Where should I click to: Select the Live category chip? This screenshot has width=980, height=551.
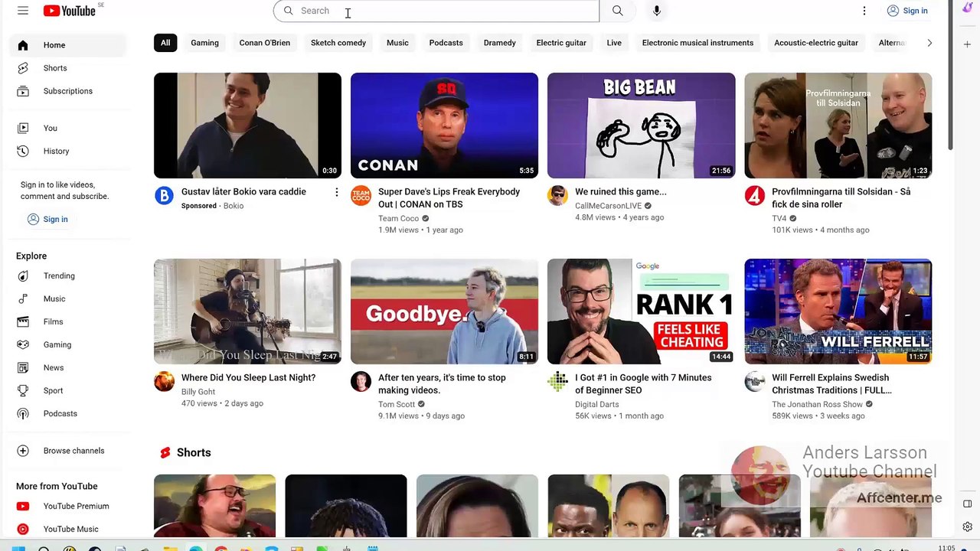(614, 43)
